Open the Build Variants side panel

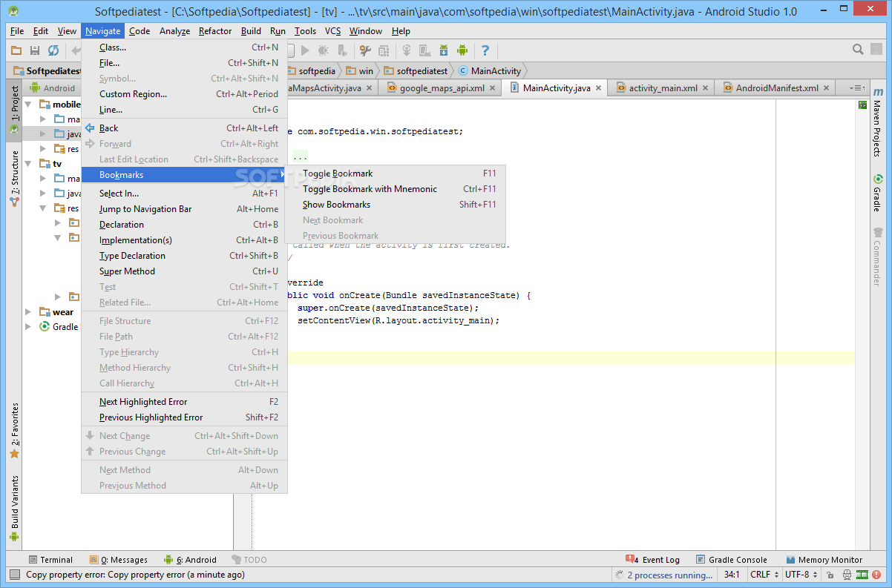[x=14, y=508]
